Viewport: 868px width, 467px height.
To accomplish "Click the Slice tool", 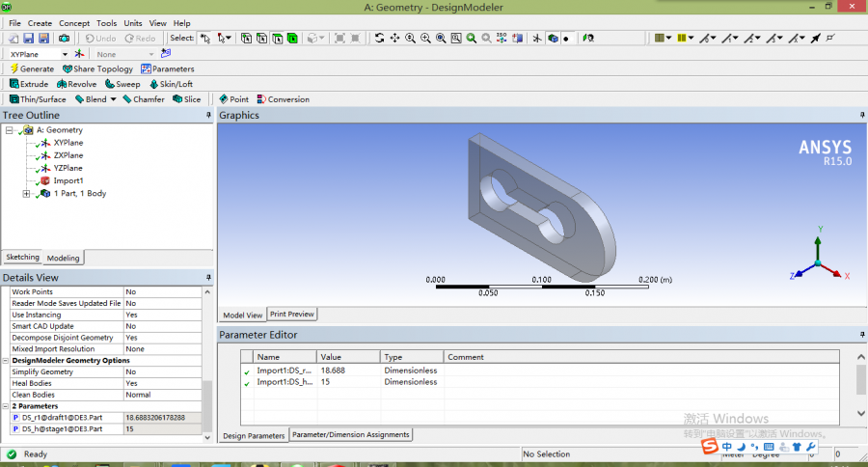I will click(186, 99).
